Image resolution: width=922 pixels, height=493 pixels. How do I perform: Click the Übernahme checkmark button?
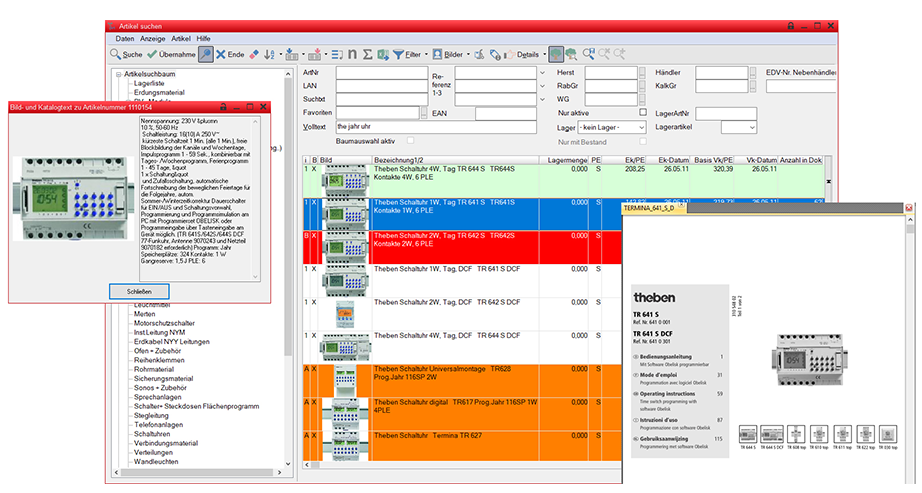tap(171, 55)
